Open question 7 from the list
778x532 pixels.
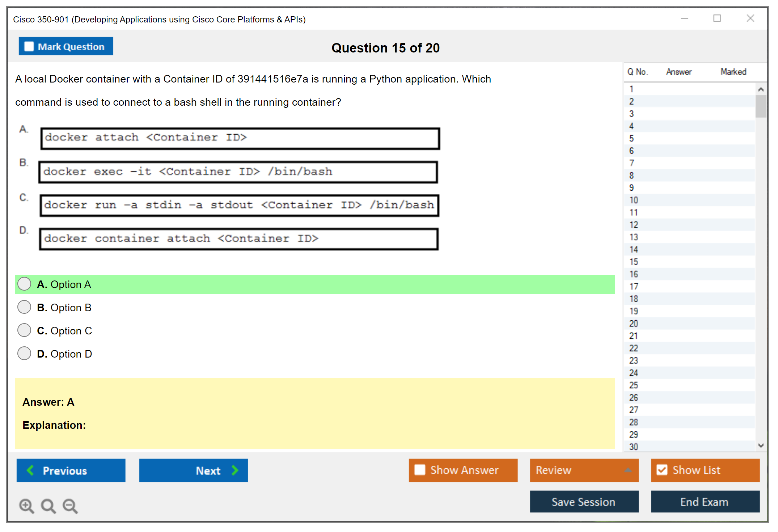[631, 163]
